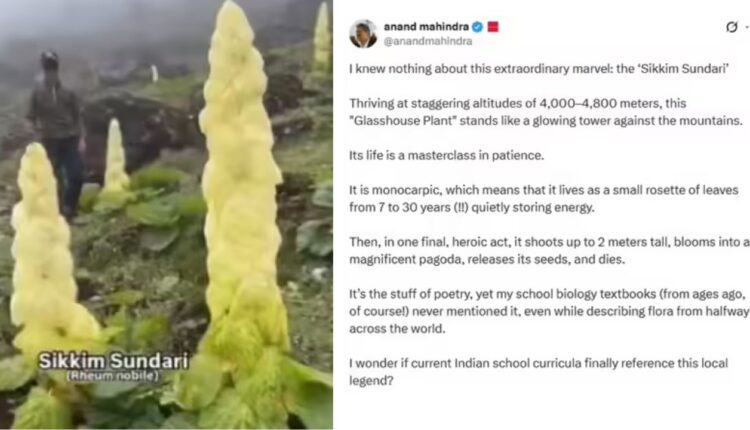The height and width of the screenshot is (430, 750).
Task: Click the '(Rheum nobile)' subtitle text
Action: [x=113, y=375]
